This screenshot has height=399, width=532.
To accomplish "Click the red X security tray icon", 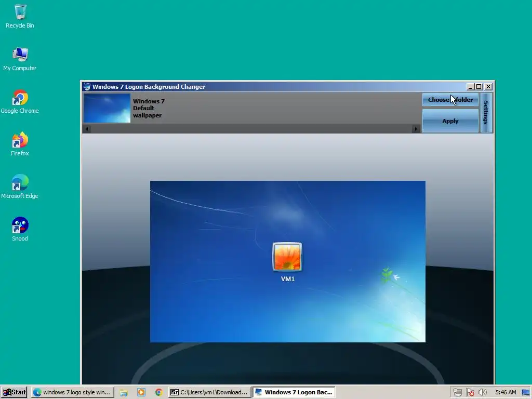I will (470, 393).
